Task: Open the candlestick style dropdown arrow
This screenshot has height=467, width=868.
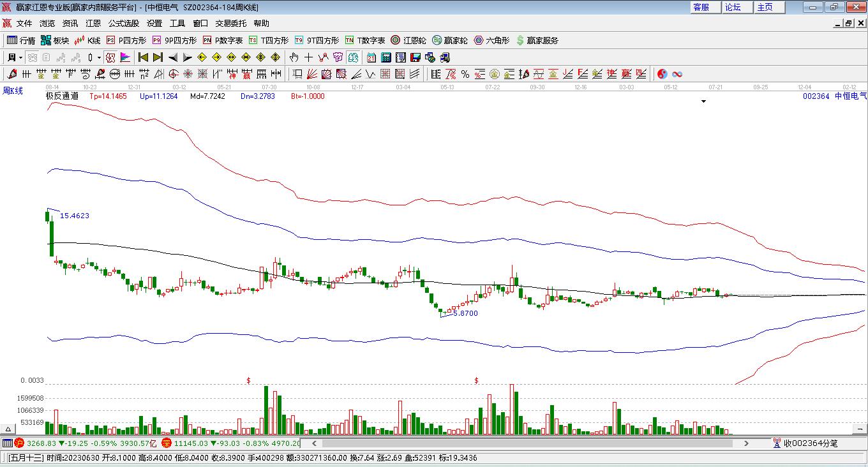Action: (99, 57)
